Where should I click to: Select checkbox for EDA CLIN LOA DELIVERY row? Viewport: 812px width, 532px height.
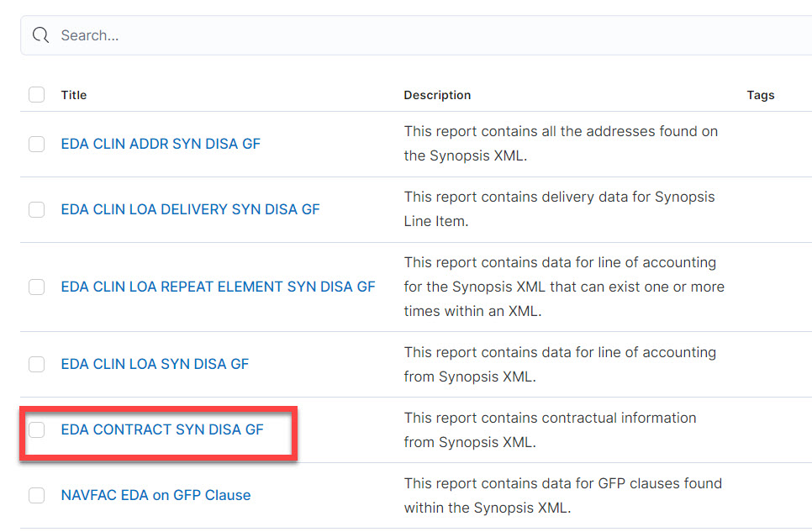(x=36, y=209)
